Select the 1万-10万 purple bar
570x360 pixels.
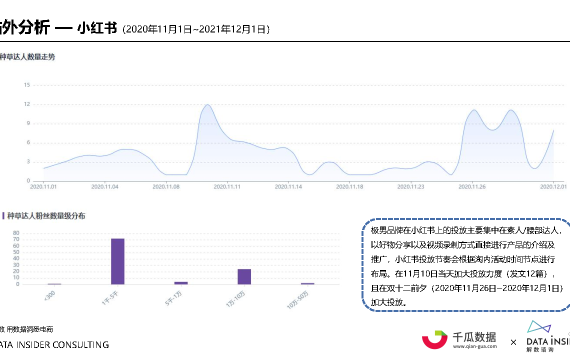click(x=244, y=277)
